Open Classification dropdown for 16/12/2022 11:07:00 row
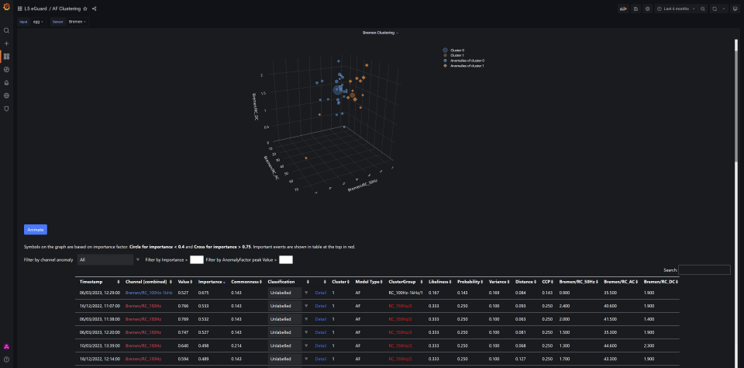Screen dimensions: 744x368 click(x=285, y=306)
